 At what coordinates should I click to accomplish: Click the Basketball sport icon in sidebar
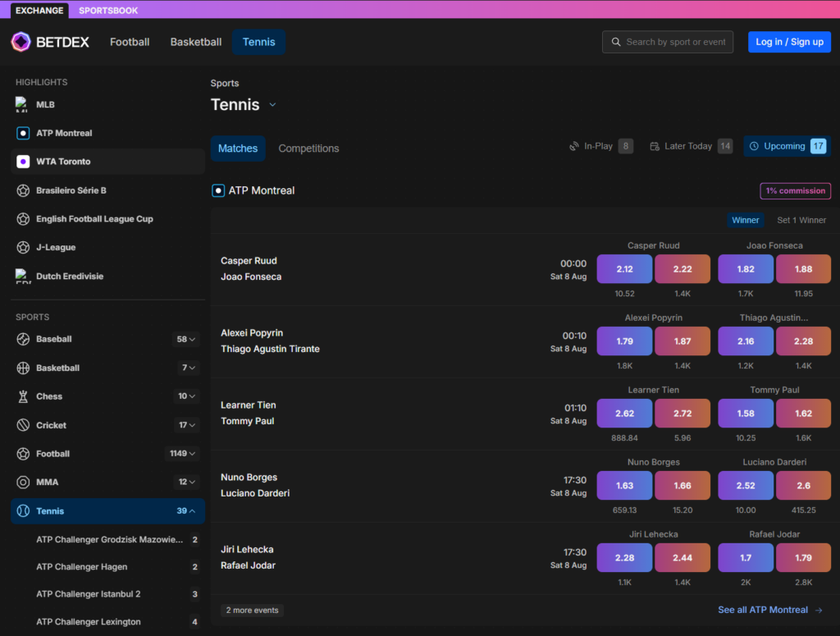tap(23, 368)
